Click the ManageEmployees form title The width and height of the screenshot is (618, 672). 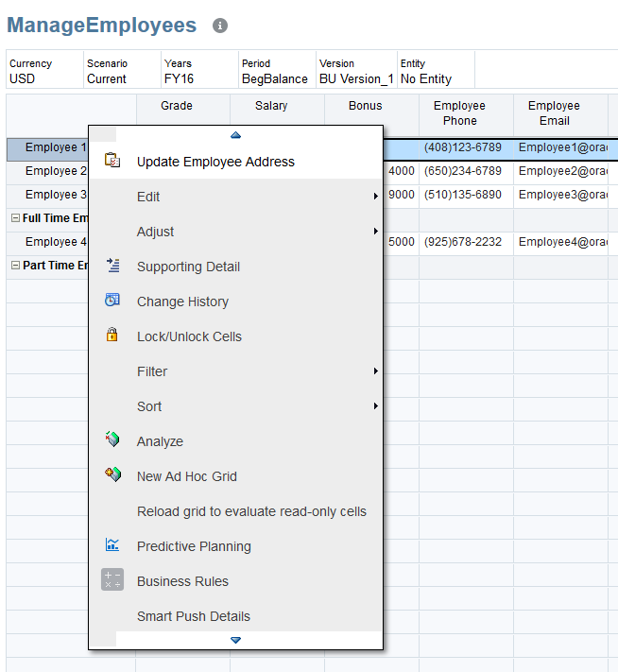pos(101,26)
